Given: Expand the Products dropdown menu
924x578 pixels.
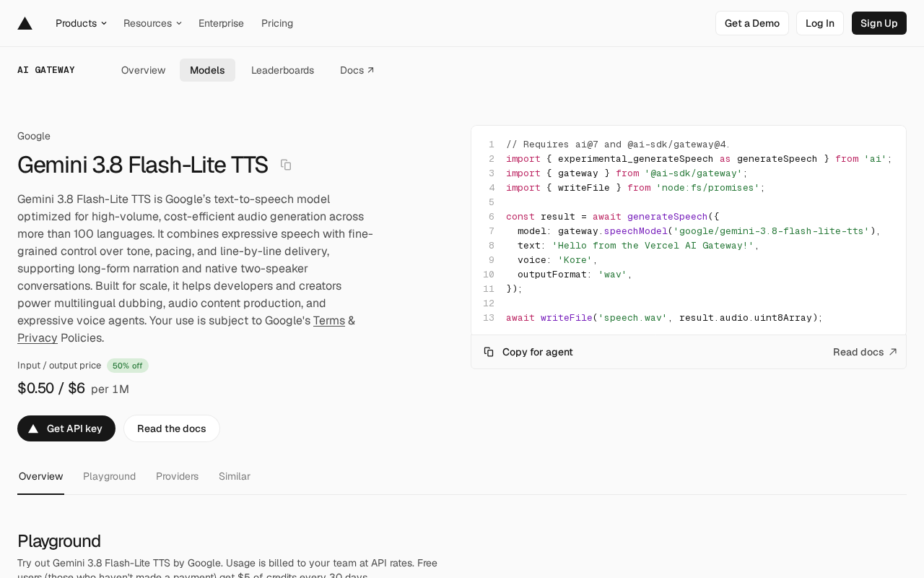Looking at the screenshot, I should click(x=81, y=23).
